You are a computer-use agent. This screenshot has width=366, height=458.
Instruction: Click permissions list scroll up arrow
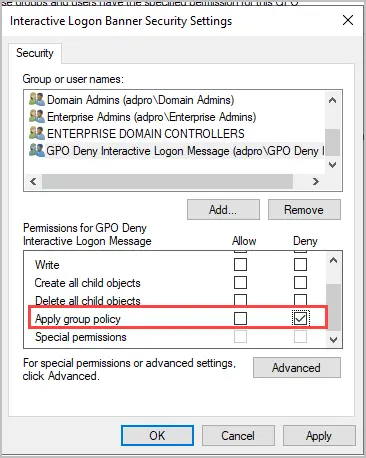point(333,261)
